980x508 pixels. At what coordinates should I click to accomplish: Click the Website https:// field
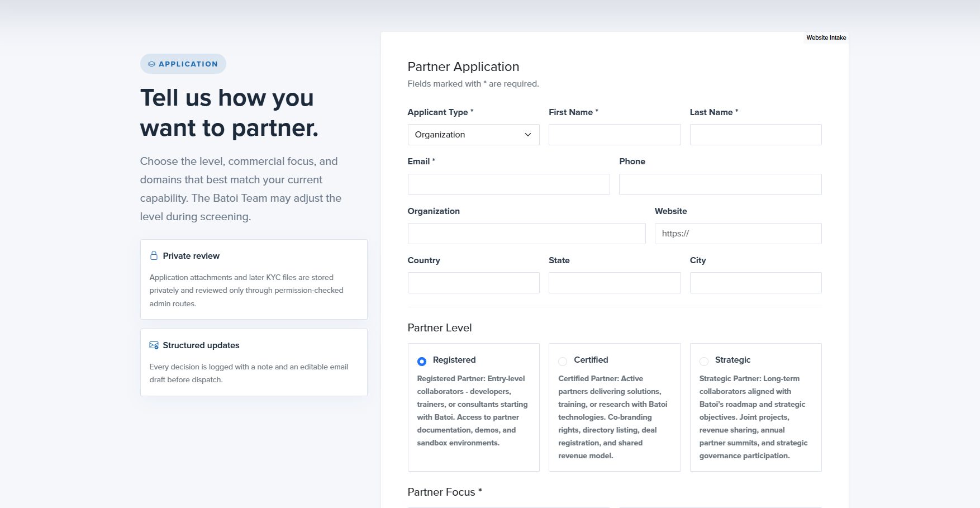pyautogui.click(x=738, y=234)
